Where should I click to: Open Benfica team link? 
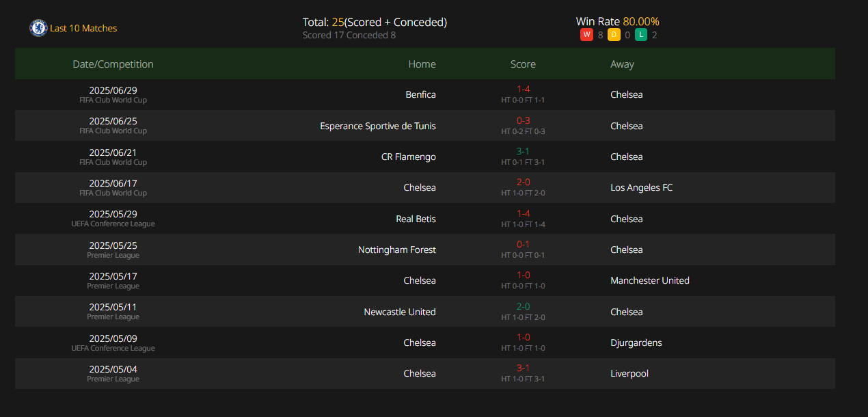(x=420, y=95)
